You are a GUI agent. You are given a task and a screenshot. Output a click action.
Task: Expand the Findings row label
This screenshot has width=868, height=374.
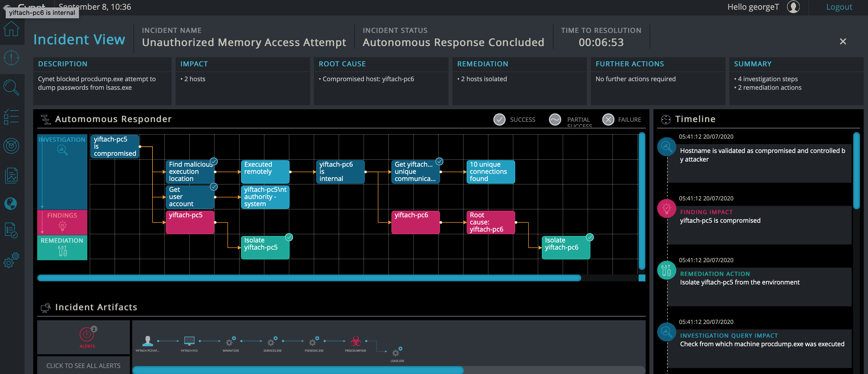tap(62, 221)
